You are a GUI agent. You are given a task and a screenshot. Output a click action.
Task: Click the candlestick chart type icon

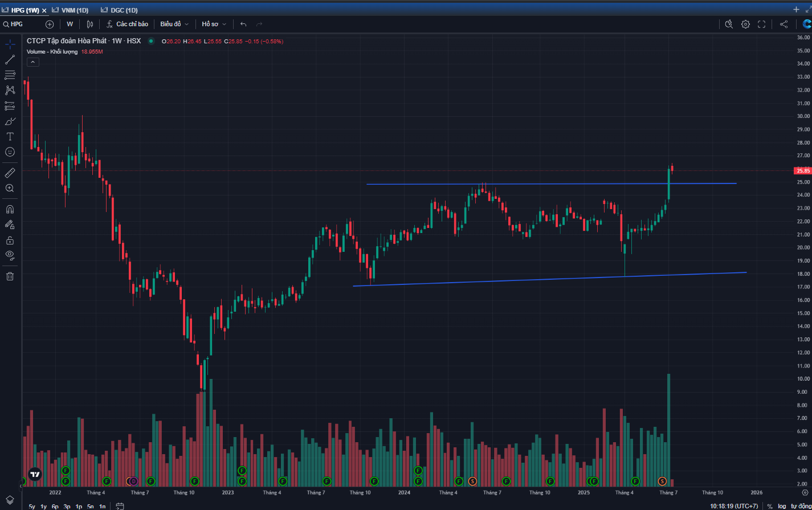pyautogui.click(x=90, y=24)
